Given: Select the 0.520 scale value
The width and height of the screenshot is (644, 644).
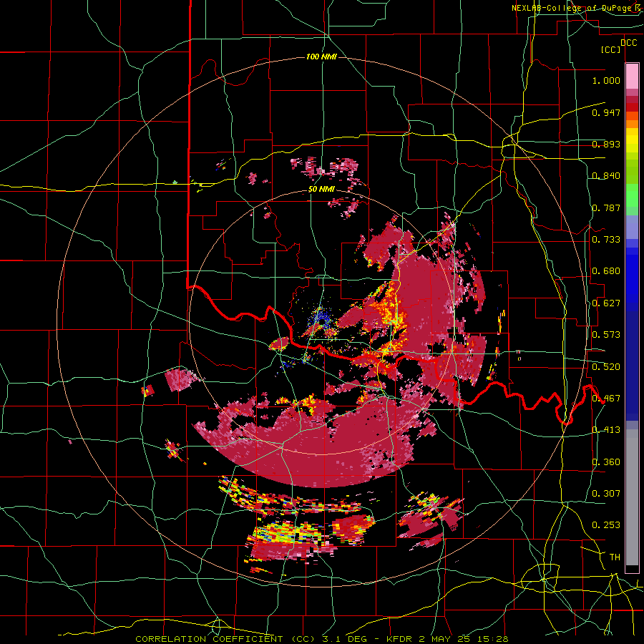Looking at the screenshot, I should (x=606, y=367).
